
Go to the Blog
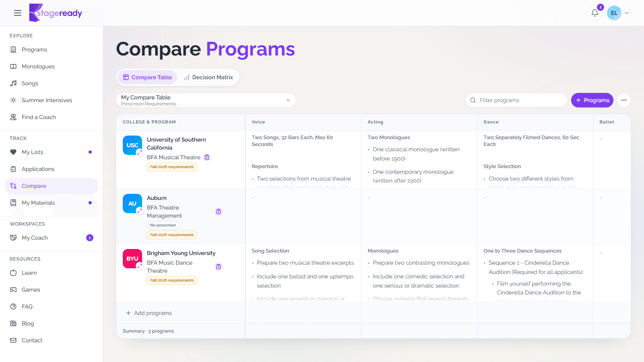[x=52, y=323]
